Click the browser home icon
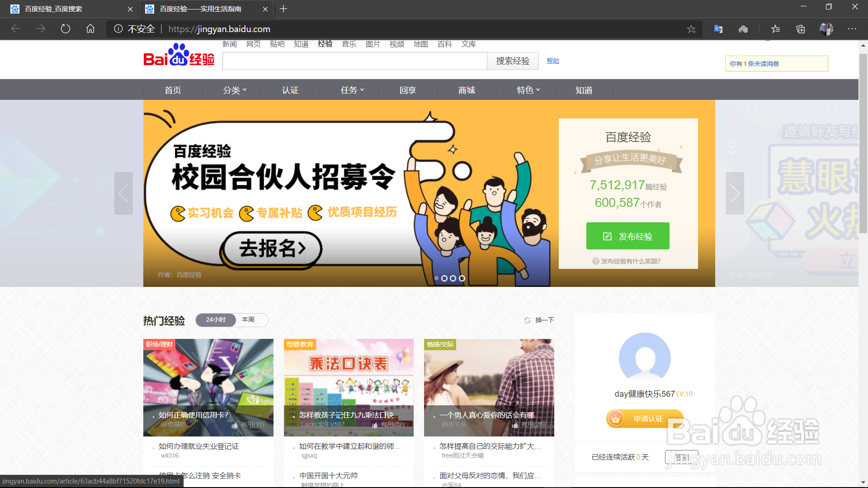Viewport: 868px width, 488px height. tap(90, 29)
